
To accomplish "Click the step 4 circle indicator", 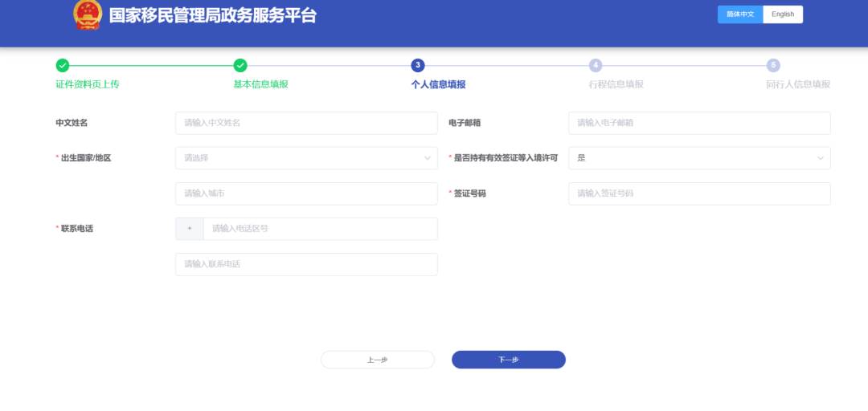I will tap(596, 66).
